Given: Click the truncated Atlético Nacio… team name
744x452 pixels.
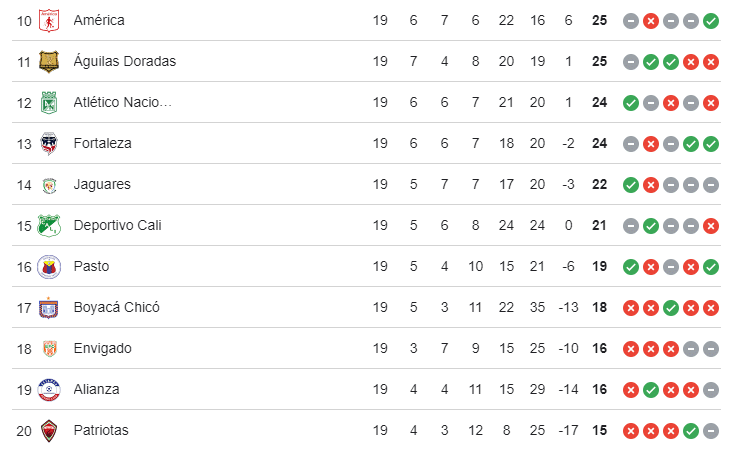Looking at the screenshot, I should tap(122, 102).
